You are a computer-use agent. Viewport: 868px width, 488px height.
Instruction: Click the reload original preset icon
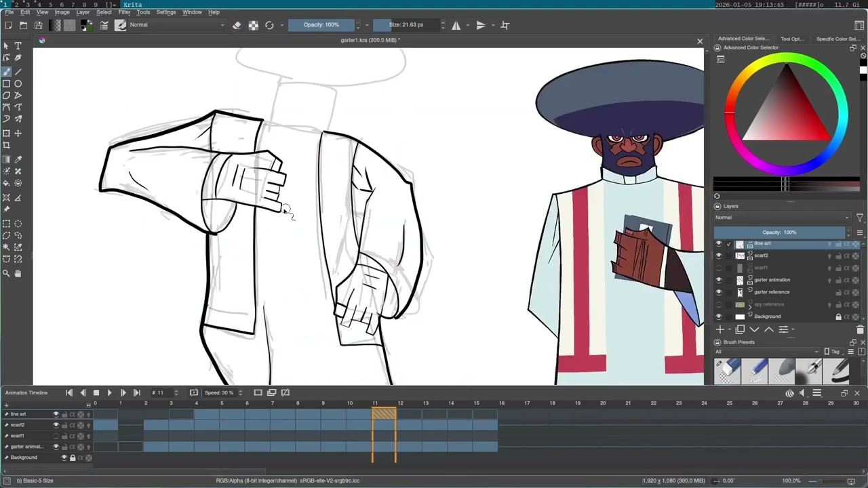pyautogui.click(x=269, y=25)
